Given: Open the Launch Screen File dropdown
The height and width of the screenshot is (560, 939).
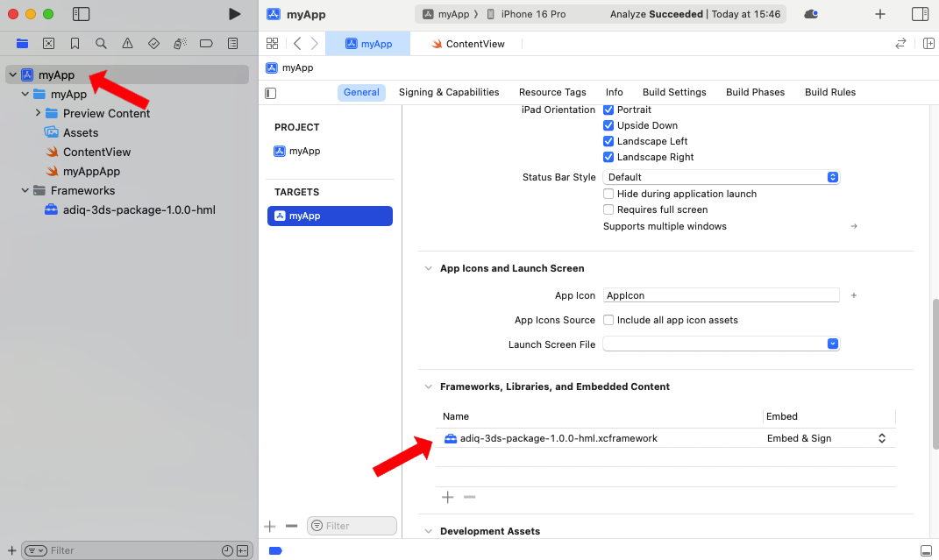Looking at the screenshot, I should point(721,344).
